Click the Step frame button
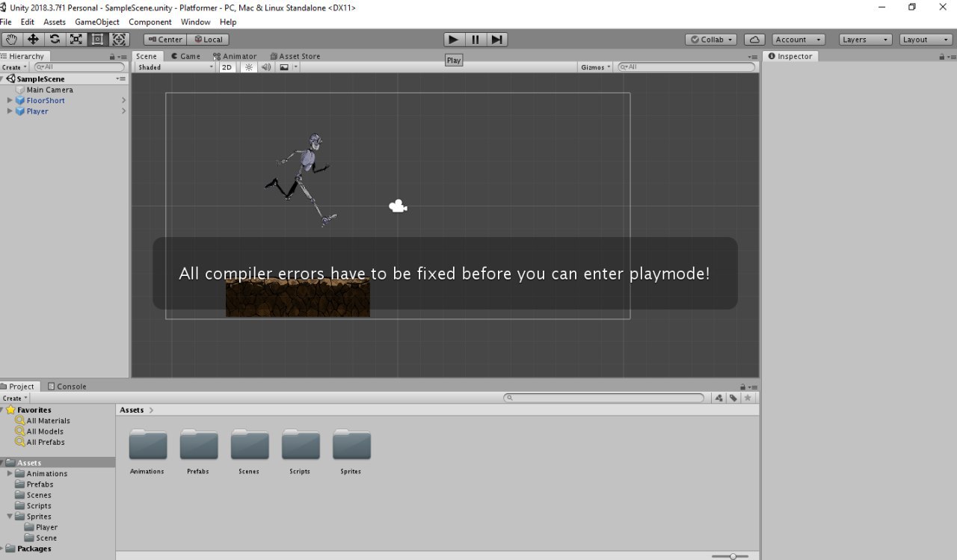This screenshot has height=560, width=957. coord(496,40)
